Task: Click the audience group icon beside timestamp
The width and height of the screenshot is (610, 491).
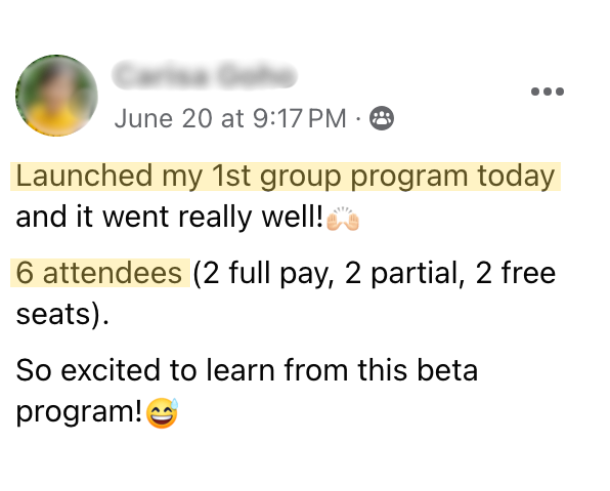Action: point(381,120)
